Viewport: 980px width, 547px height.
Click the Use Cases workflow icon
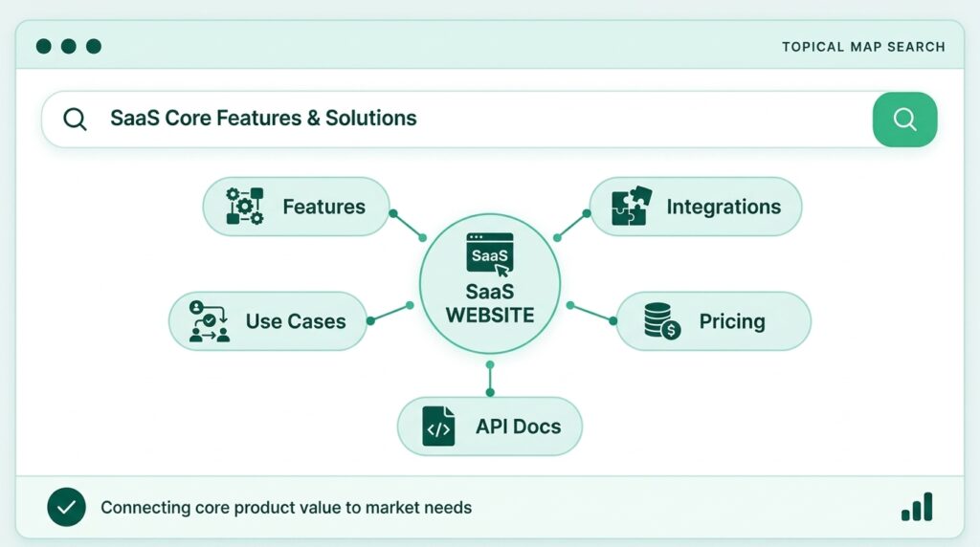210,321
